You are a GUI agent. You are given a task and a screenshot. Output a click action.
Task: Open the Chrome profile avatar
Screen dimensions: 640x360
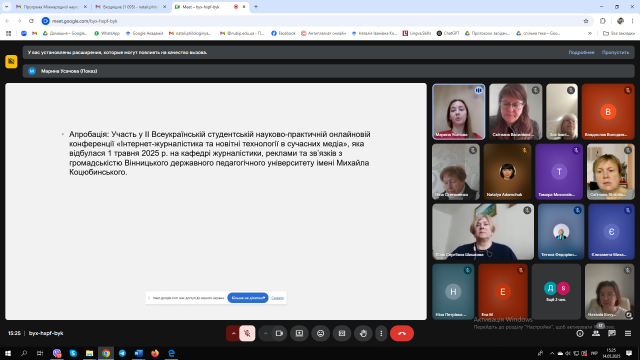pyautogui.click(x=620, y=21)
